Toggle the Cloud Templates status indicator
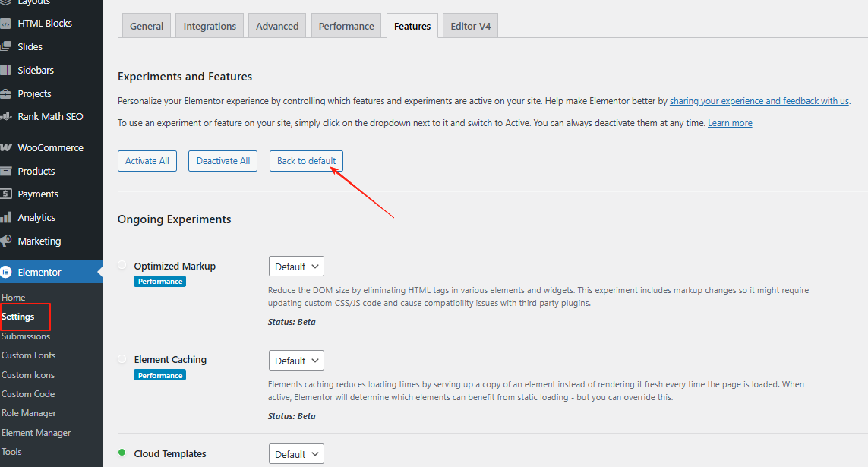The image size is (868, 467). click(122, 453)
